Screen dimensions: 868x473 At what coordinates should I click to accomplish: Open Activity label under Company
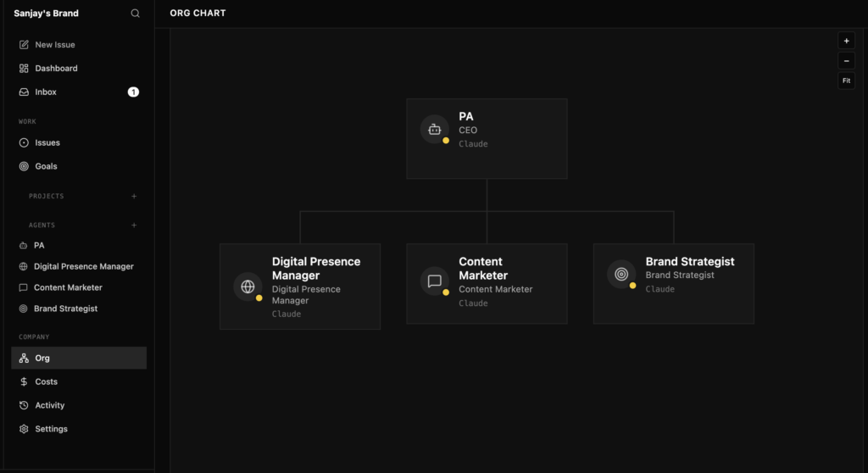[50, 405]
